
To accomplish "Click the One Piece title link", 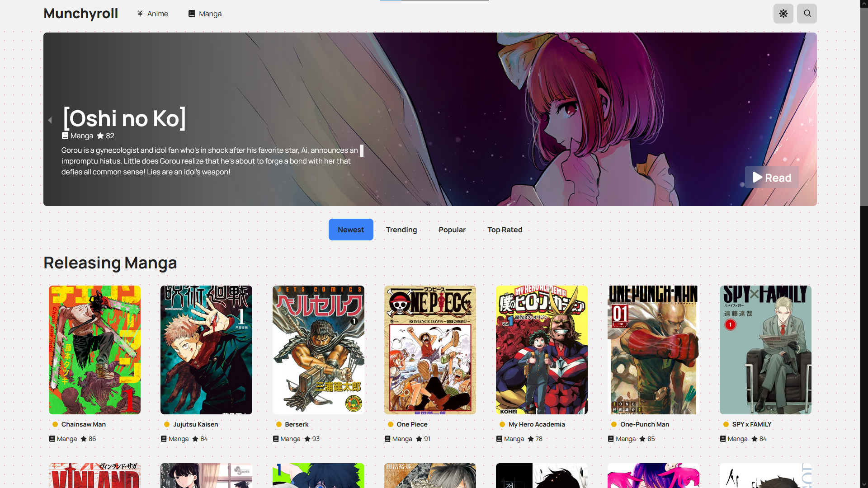I will [x=412, y=424].
